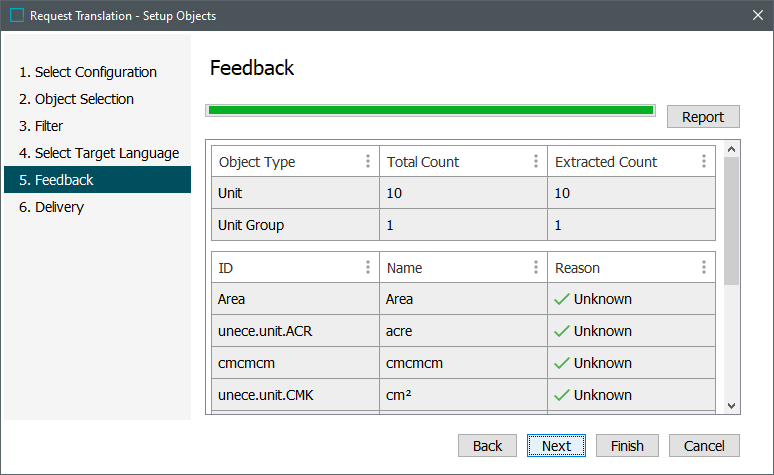The height and width of the screenshot is (475, 774).
Task: Click the application icon in title bar
Action: tap(16, 16)
